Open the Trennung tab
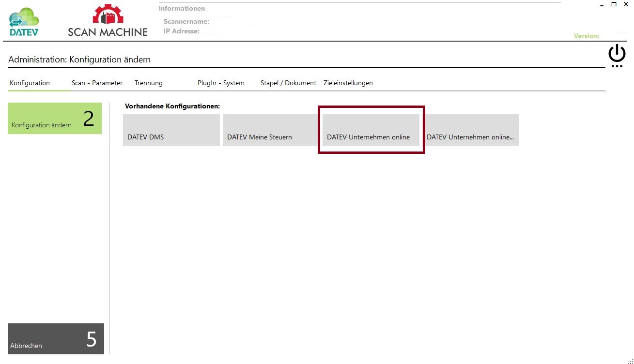 [149, 83]
